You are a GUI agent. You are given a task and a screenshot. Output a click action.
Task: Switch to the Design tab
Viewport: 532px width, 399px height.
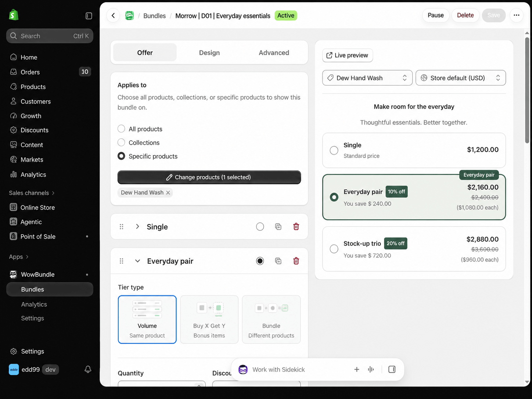point(209,53)
